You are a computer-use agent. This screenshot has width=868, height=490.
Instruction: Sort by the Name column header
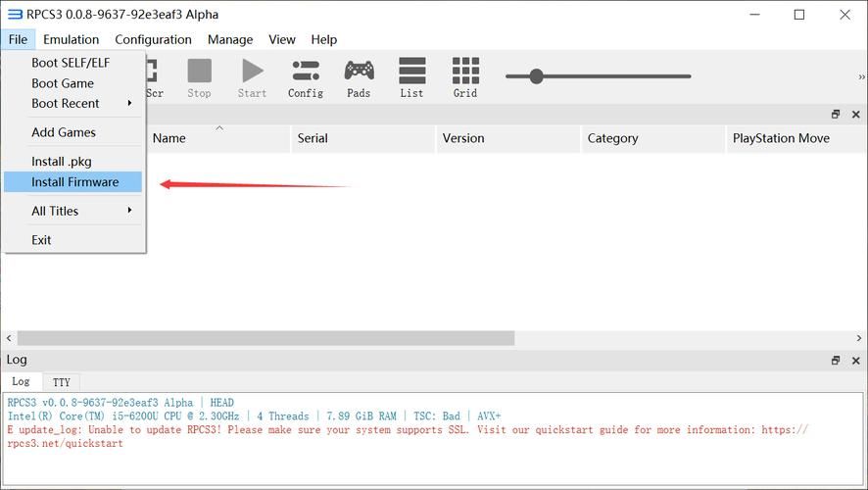(218, 138)
